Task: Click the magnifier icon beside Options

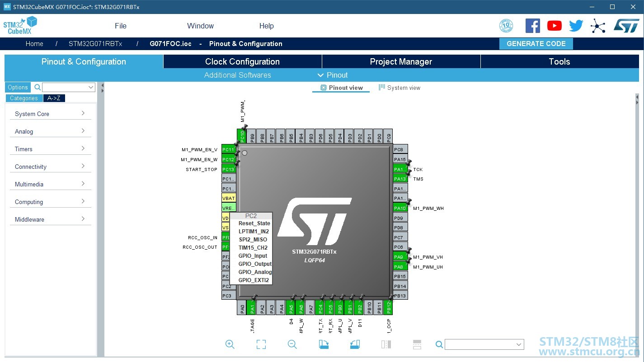Action: click(x=38, y=87)
